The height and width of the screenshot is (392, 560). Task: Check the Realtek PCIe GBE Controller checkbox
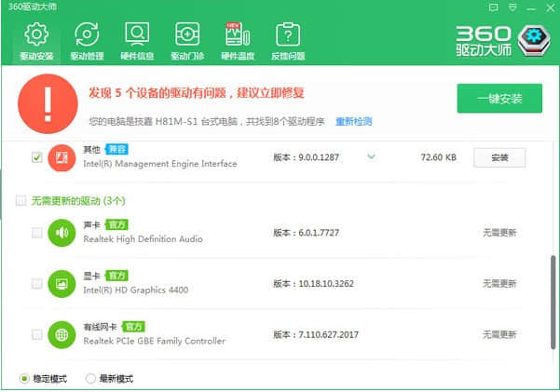(36, 333)
